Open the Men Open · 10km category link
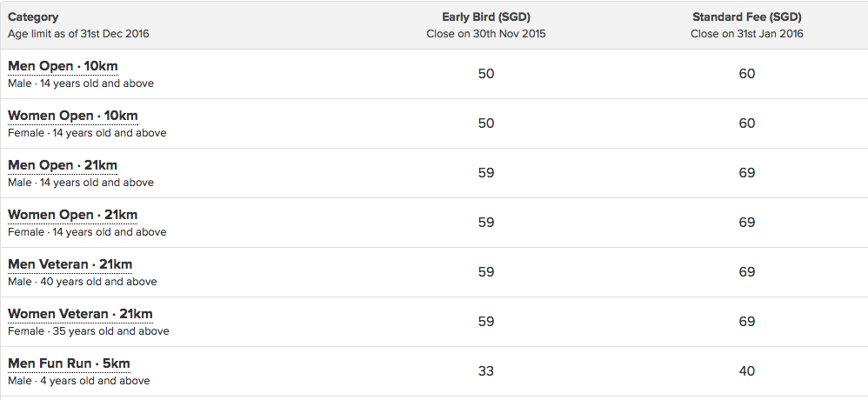Viewport: 868px width, 400px height. [63, 66]
